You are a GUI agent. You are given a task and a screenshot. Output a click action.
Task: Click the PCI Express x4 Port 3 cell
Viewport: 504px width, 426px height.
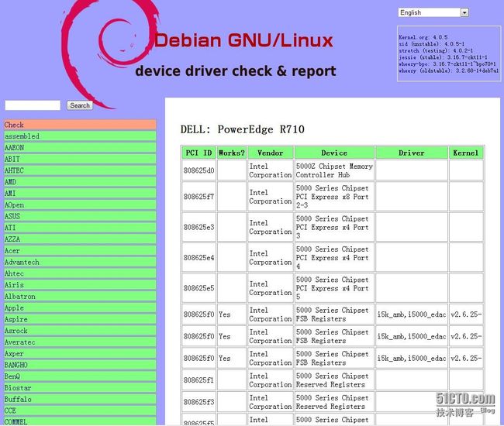click(x=334, y=227)
